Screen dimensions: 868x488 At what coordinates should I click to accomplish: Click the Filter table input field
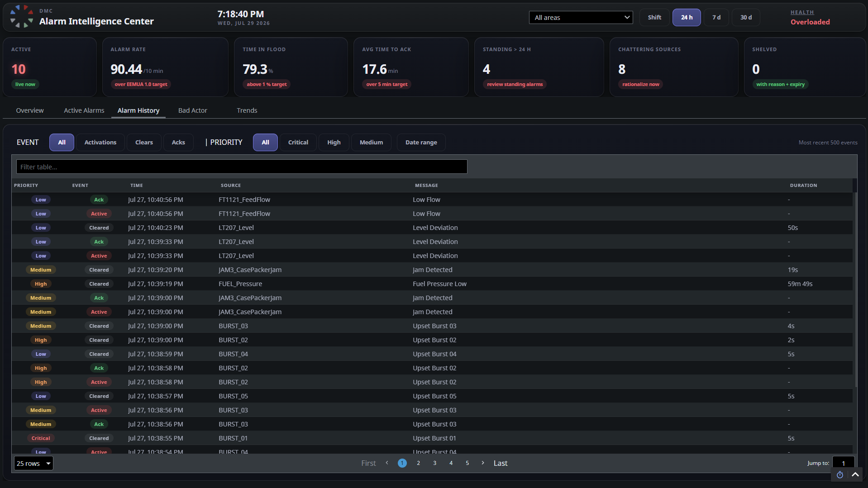point(242,167)
